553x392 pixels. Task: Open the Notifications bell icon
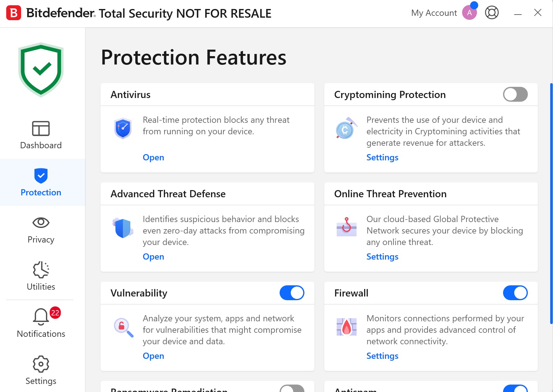coord(41,317)
